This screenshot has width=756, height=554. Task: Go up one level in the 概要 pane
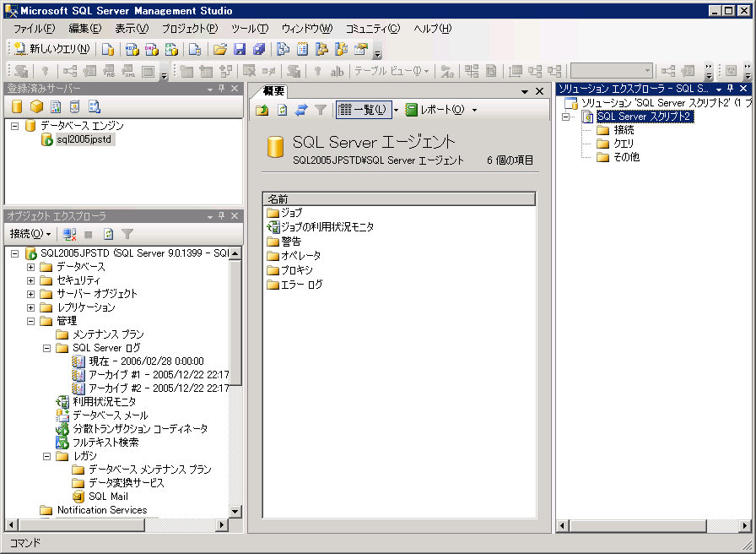click(x=262, y=110)
